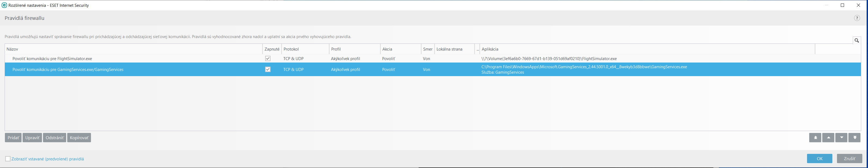Duplicate rule using Kopírovať button
Screen dimensions: 868x168
(x=79, y=138)
